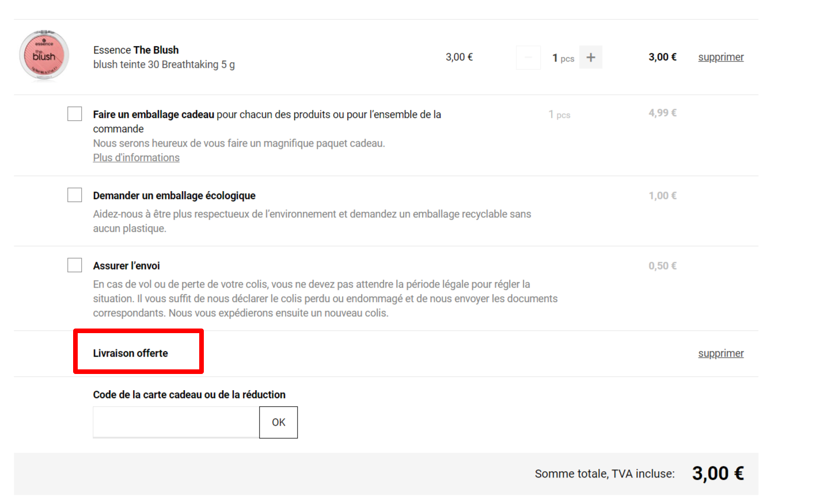Select the 'Livraison offerte' label
This screenshot has height=504, width=813.
click(x=131, y=353)
